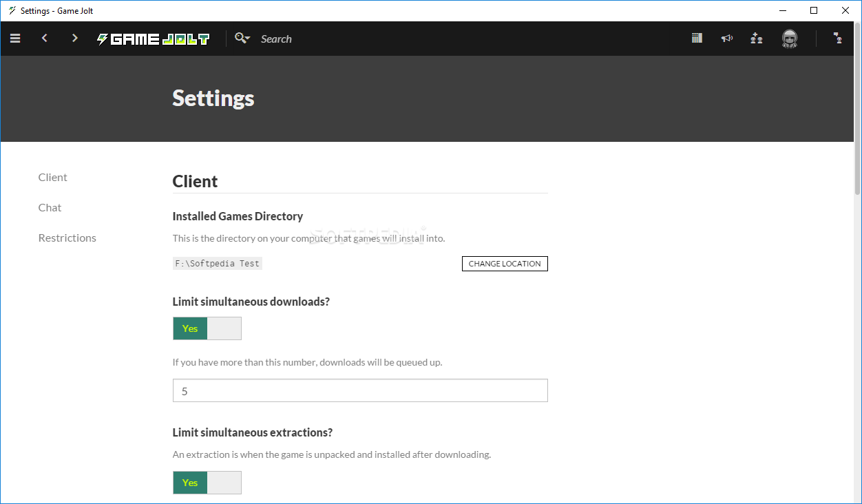This screenshot has height=504, width=862.
Task: Select the Restrictions settings section
Action: point(67,238)
